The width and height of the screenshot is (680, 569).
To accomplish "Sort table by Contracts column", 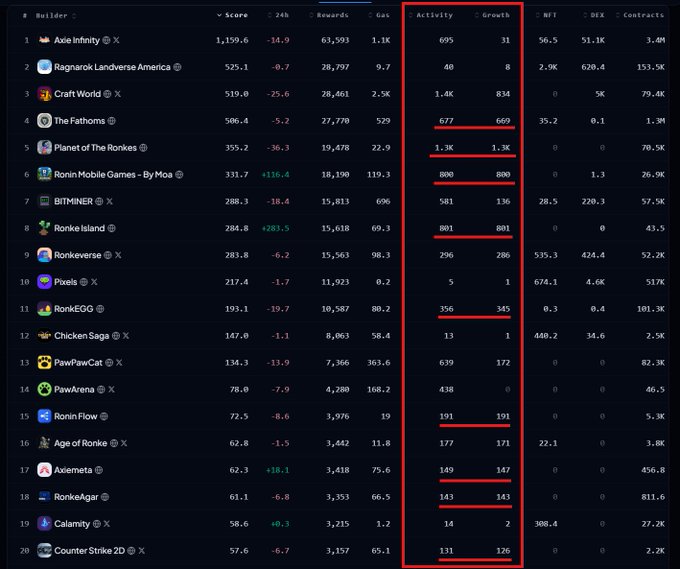I will (640, 15).
